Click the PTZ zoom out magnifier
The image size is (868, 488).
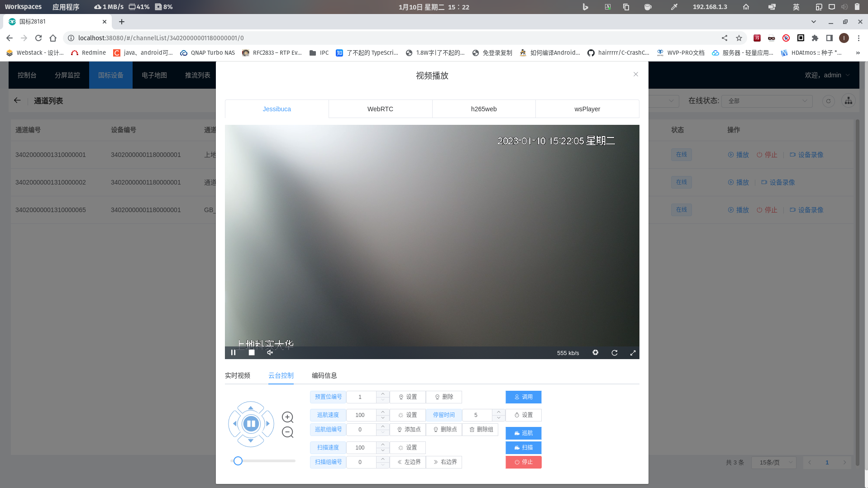click(287, 432)
